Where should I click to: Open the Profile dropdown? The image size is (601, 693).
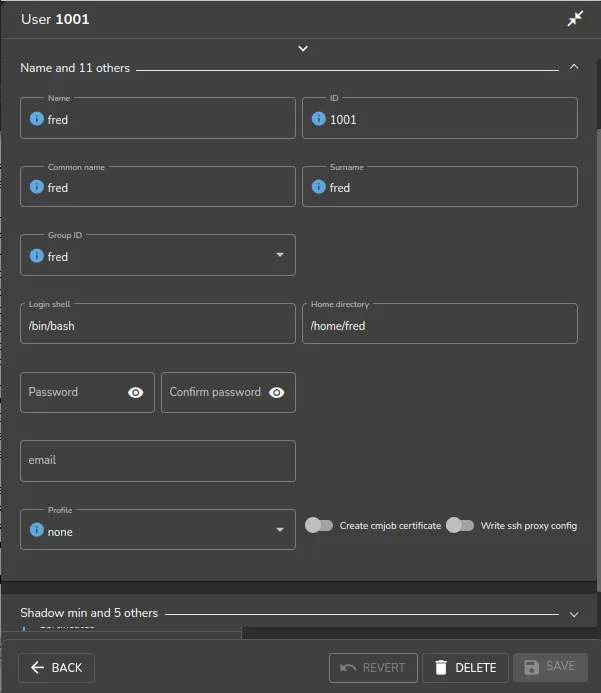[280, 530]
